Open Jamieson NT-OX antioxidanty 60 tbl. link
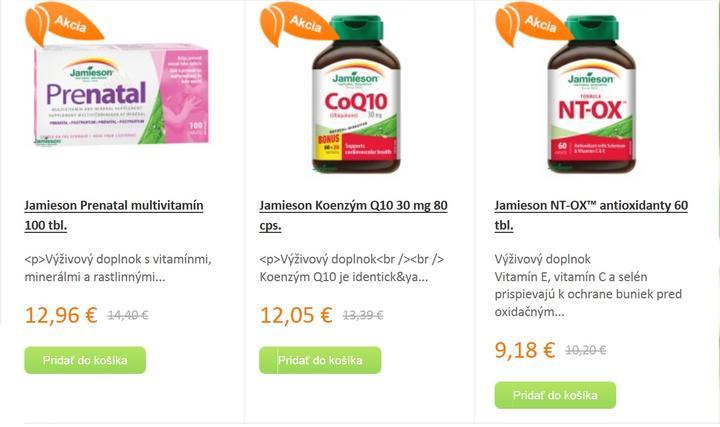The height and width of the screenshot is (427, 720). (591, 215)
